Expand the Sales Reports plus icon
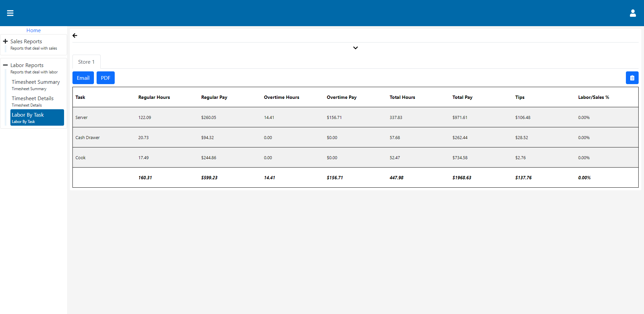Viewport: 644px width, 314px height. pyautogui.click(x=5, y=41)
